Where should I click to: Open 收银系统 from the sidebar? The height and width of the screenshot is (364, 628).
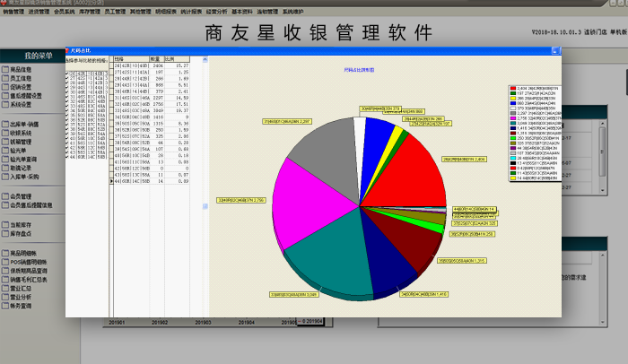[x=22, y=132]
